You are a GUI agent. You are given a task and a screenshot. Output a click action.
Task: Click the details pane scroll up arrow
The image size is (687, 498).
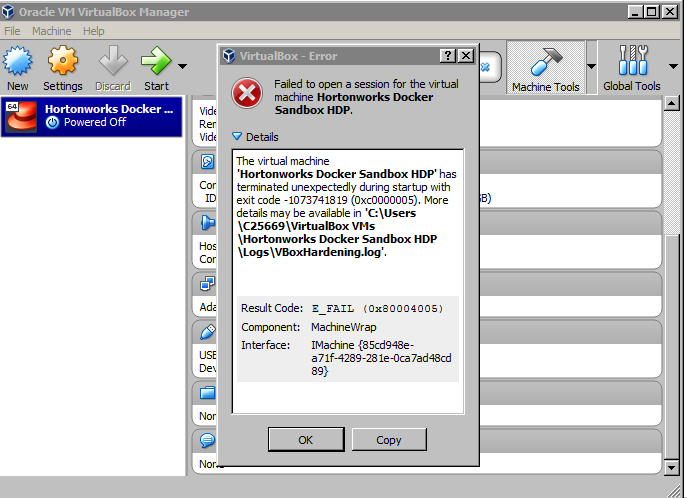tap(672, 104)
